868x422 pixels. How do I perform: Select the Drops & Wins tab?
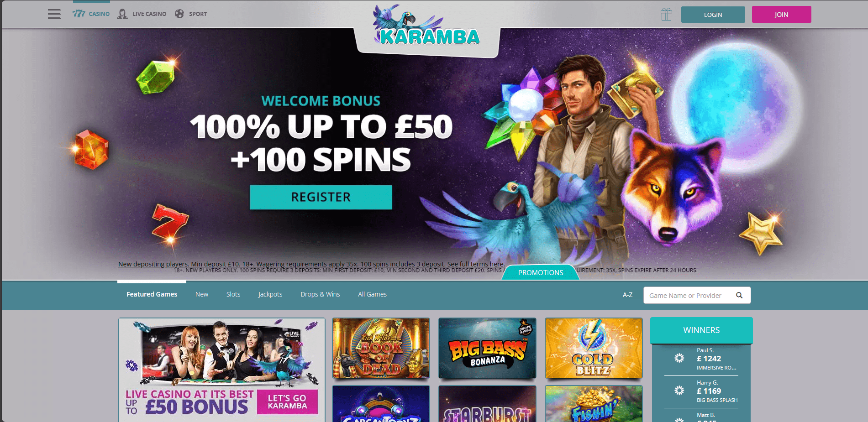click(x=320, y=294)
